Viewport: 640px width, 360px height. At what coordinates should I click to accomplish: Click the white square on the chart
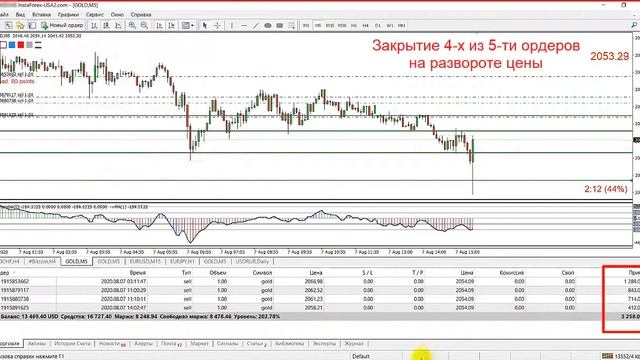click(x=3, y=45)
